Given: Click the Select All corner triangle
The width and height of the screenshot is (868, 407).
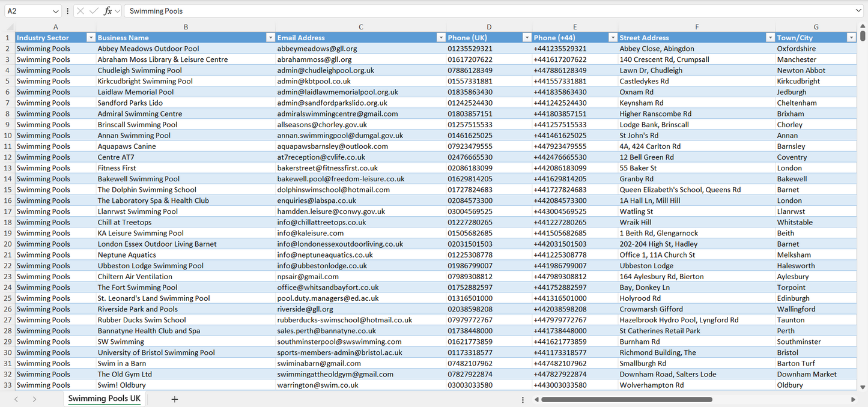Looking at the screenshot, I should pos(10,27).
